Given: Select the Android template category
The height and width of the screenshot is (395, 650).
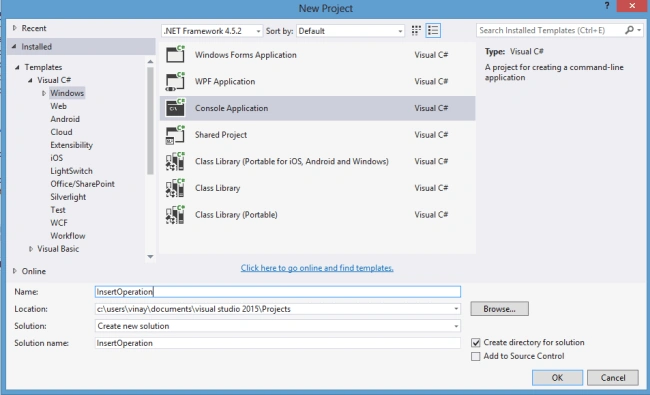Looking at the screenshot, I should [x=65, y=119].
